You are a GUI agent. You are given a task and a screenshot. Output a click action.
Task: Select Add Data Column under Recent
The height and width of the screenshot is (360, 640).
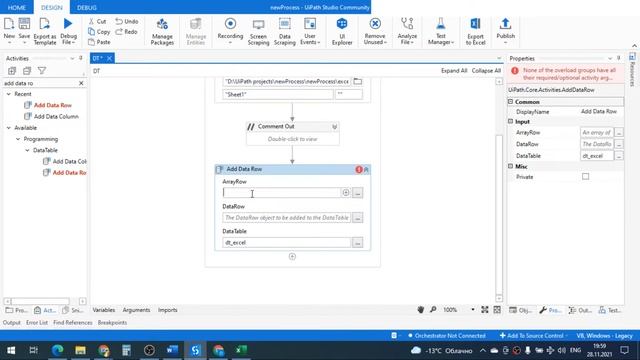[x=56, y=116]
